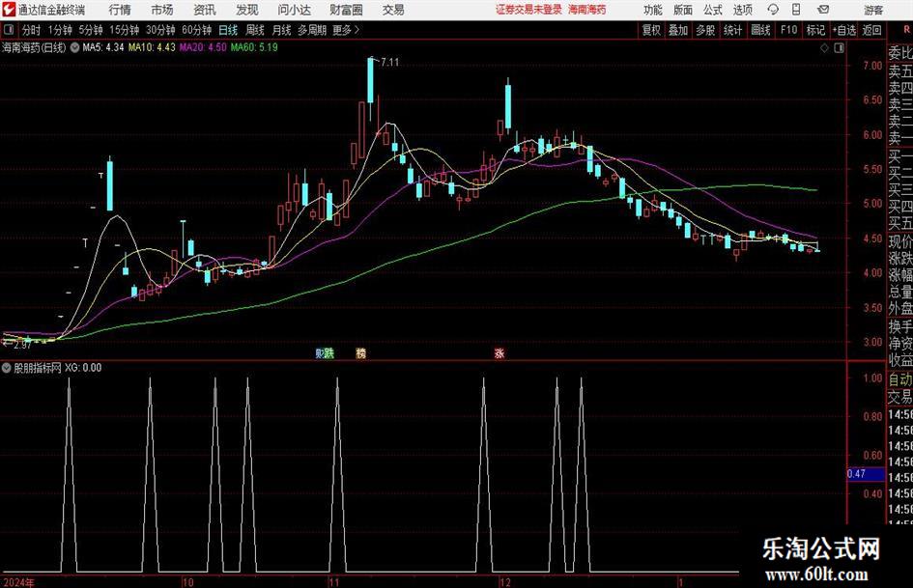The image size is (913, 588).
Task: Click the 榜 marker at the chart bottom
Action: click(x=361, y=352)
